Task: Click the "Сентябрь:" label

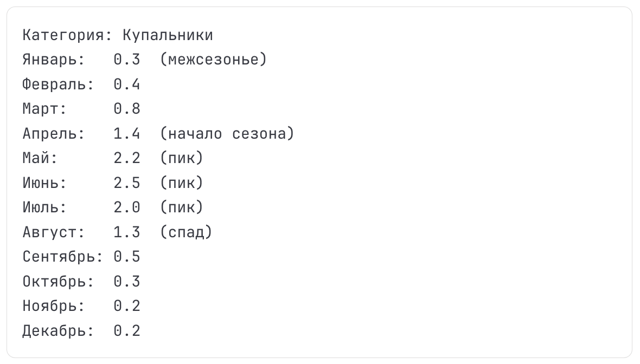Action: (63, 257)
